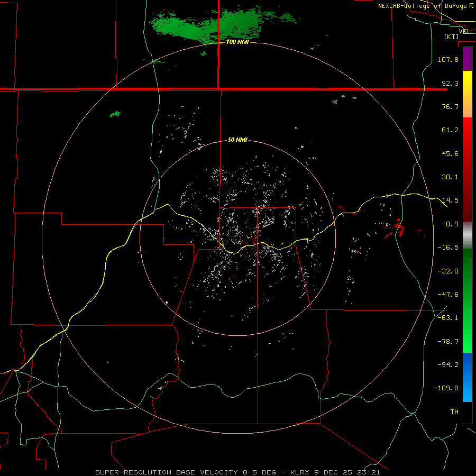
Task: Click the -47.6 legend value
Action: click(x=448, y=295)
